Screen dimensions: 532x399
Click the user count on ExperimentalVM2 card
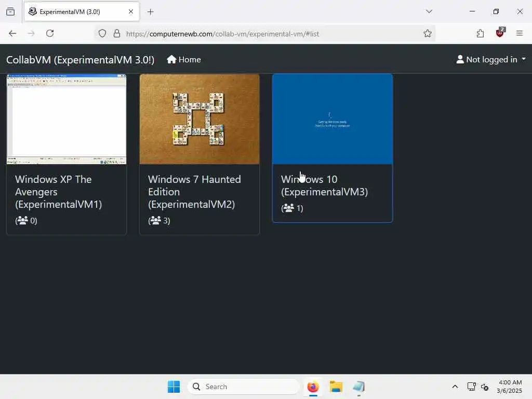(159, 220)
